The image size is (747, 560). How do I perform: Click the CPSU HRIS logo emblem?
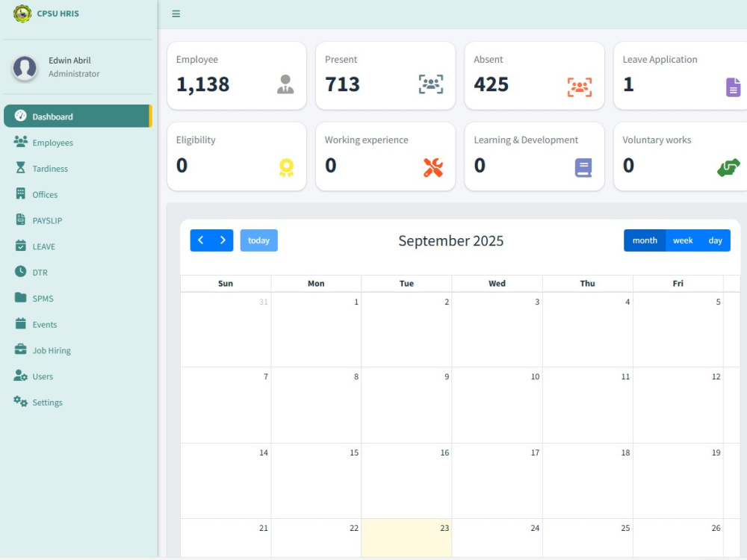coord(22,13)
